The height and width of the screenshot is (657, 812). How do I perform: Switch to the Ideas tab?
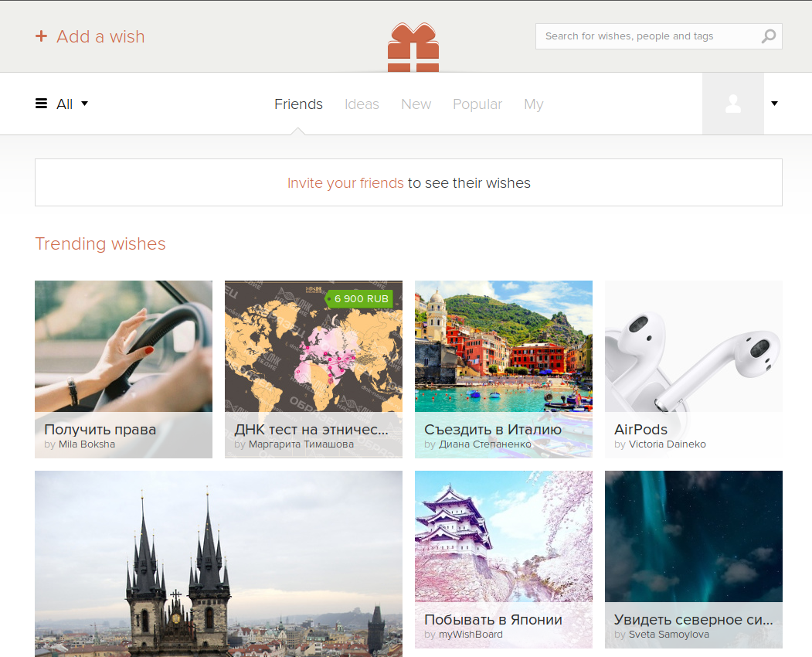pos(362,104)
